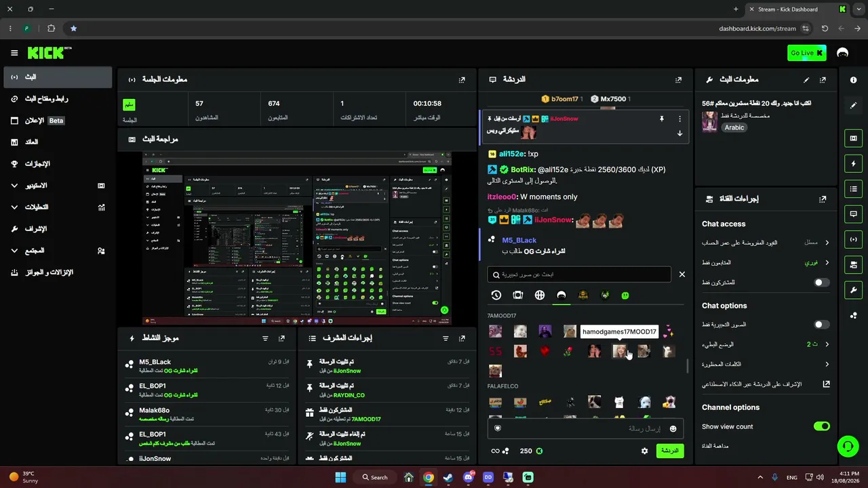Open الإشراف in the sidebar
Screen dimensions: 868x488
(x=58, y=229)
